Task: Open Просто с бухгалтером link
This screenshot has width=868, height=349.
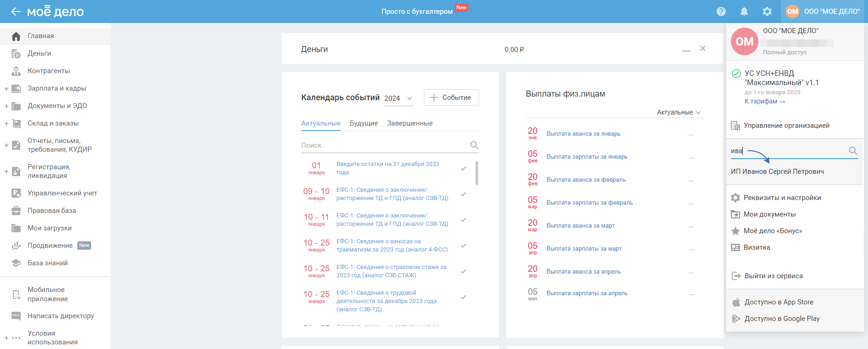Action: 417,11
